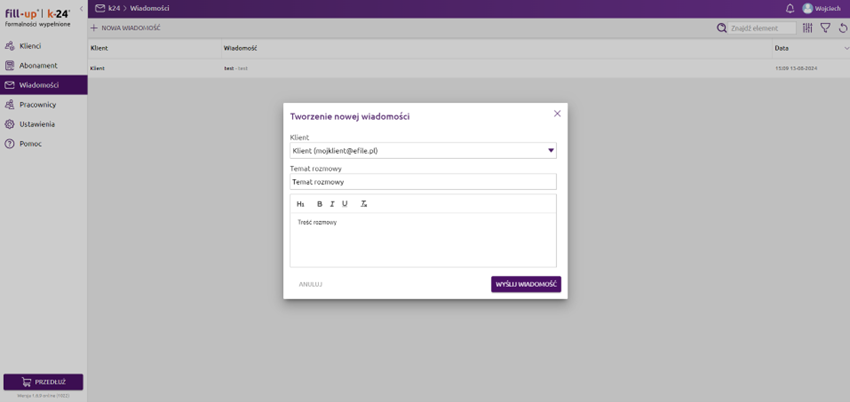
Task: Open the notifications bell
Action: (x=790, y=8)
